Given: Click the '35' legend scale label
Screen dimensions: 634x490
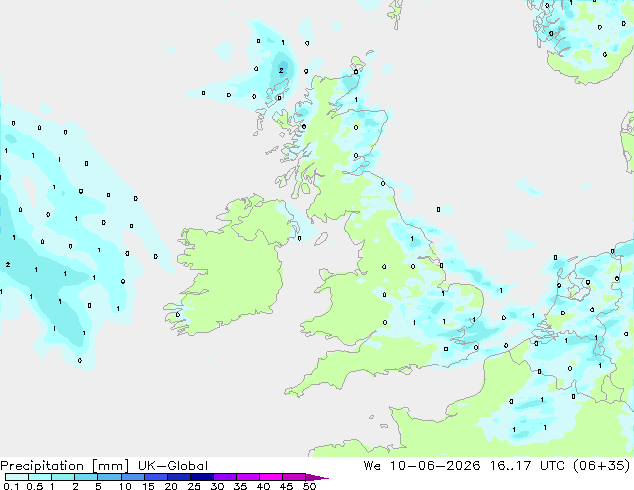Looking at the screenshot, I should 240,486.
